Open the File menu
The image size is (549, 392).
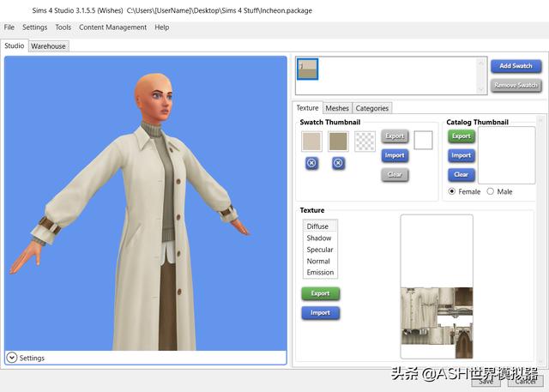pyautogui.click(x=9, y=27)
